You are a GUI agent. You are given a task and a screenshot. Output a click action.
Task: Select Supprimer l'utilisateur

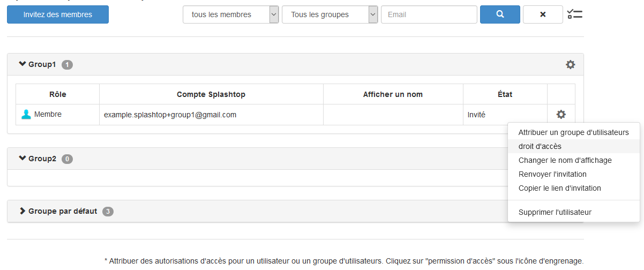(574, 212)
